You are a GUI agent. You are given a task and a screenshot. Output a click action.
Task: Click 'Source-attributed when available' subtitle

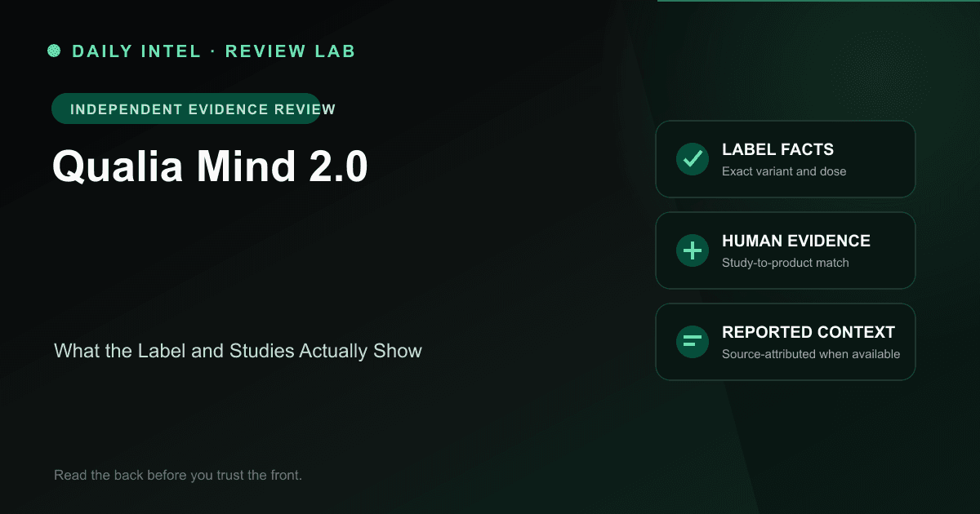(x=811, y=354)
